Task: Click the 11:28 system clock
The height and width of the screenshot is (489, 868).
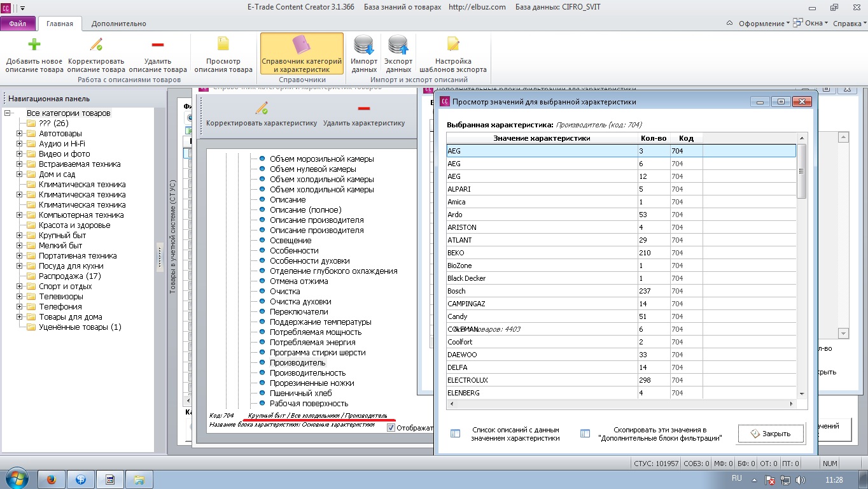Action: [834, 479]
